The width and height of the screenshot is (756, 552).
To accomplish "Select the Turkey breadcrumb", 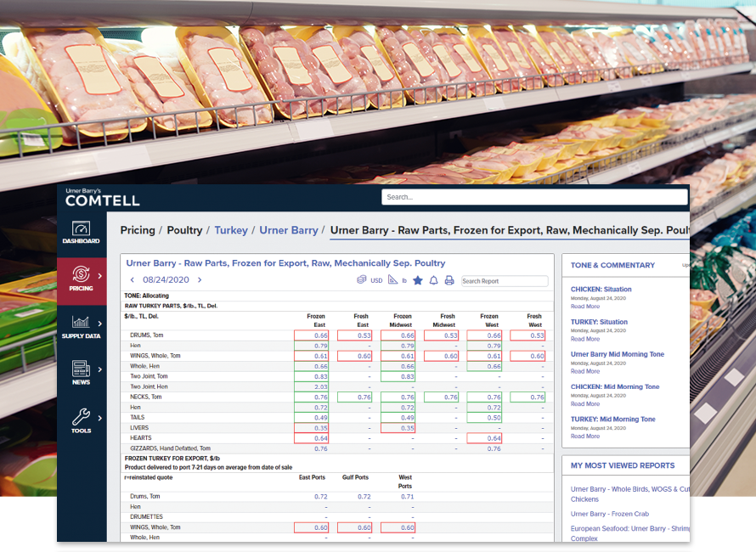I will point(231,230).
